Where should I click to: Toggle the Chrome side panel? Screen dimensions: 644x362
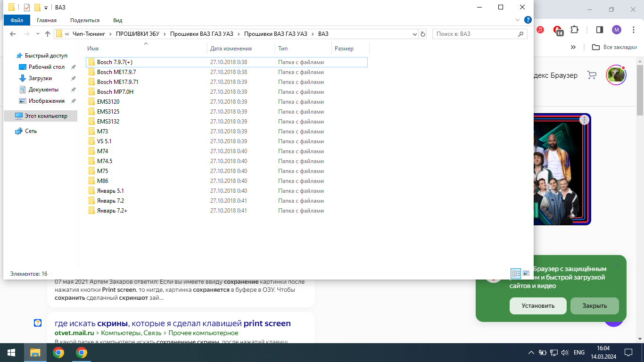(x=599, y=30)
